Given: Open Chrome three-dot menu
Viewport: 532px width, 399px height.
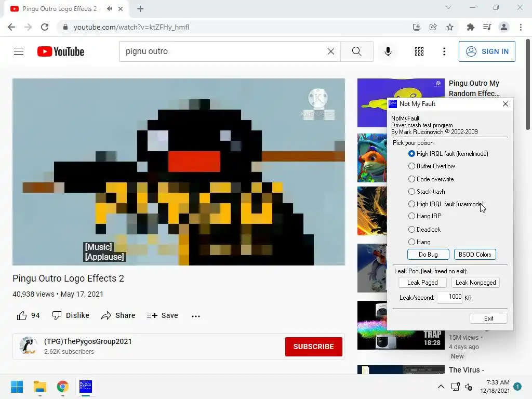Looking at the screenshot, I should coord(521,27).
